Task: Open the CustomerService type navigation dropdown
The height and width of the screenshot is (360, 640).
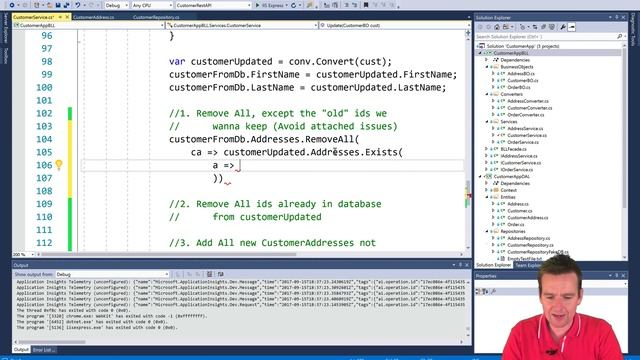Action: coord(242,25)
